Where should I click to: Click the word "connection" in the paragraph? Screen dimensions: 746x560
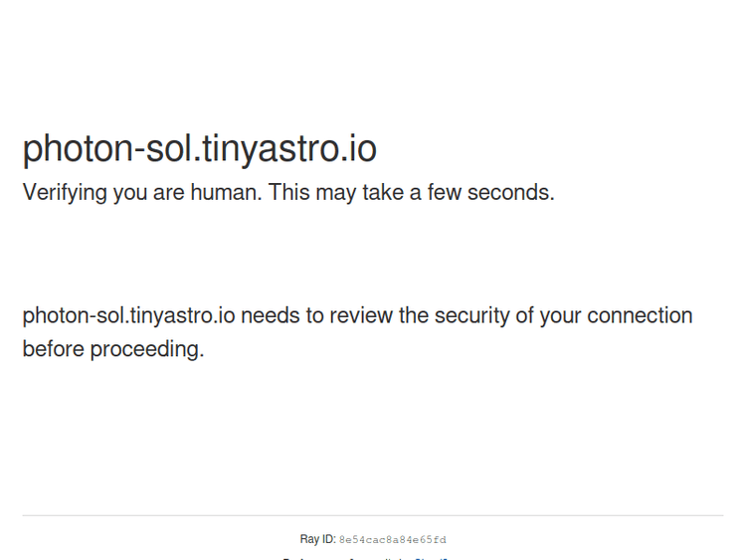point(639,316)
